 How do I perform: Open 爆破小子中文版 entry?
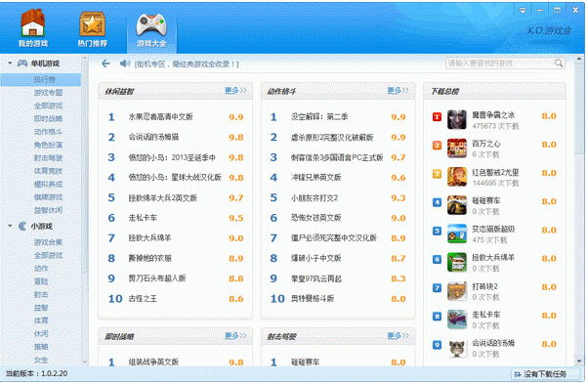315,258
